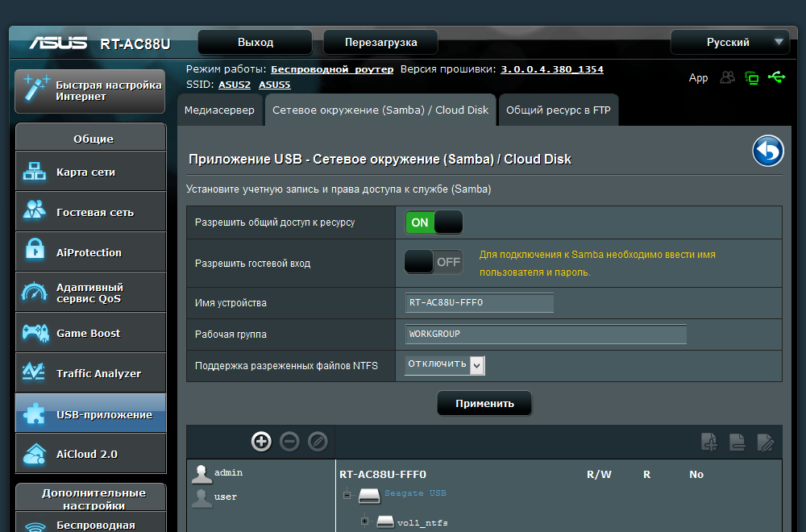806x532 pixels.
Task: Click the RT-AC88U-FFF0 share root label
Action: (x=383, y=475)
